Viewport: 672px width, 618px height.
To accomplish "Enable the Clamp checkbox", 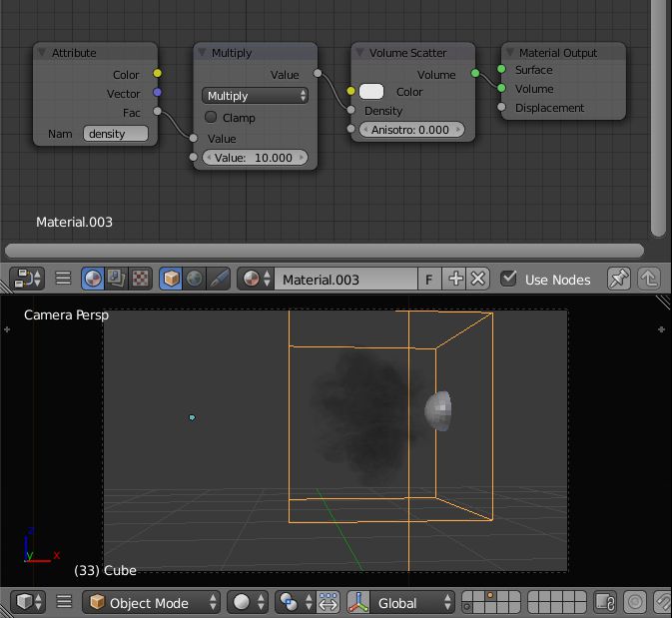I will (x=211, y=117).
